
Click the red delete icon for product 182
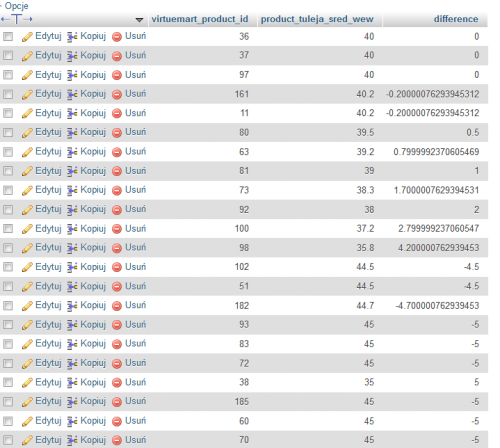coord(117,306)
